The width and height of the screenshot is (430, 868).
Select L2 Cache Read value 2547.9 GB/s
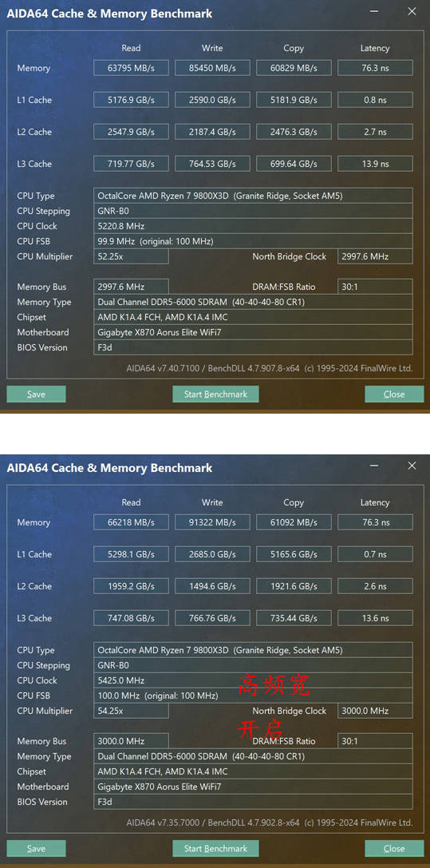pyautogui.click(x=131, y=132)
